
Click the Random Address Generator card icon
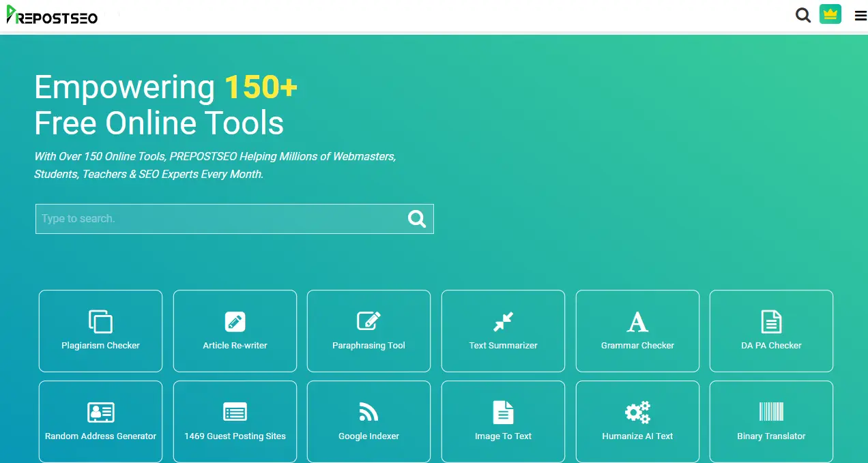coord(100,412)
